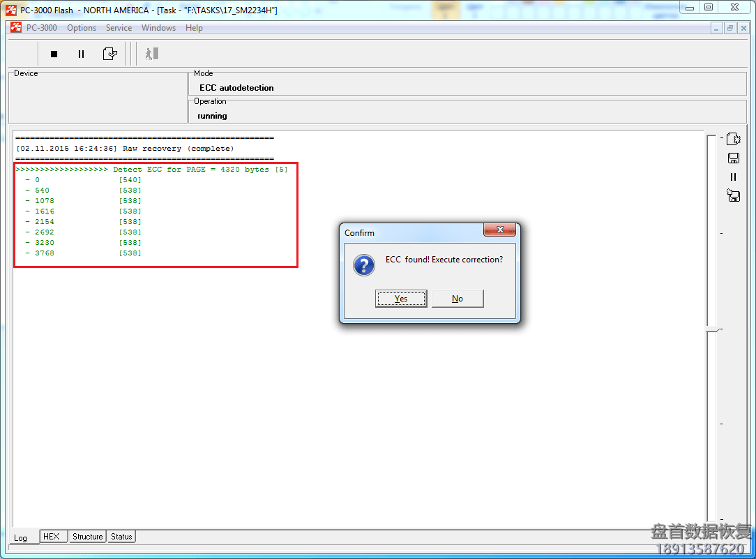
Task: Open the Options menu
Action: pos(82,28)
